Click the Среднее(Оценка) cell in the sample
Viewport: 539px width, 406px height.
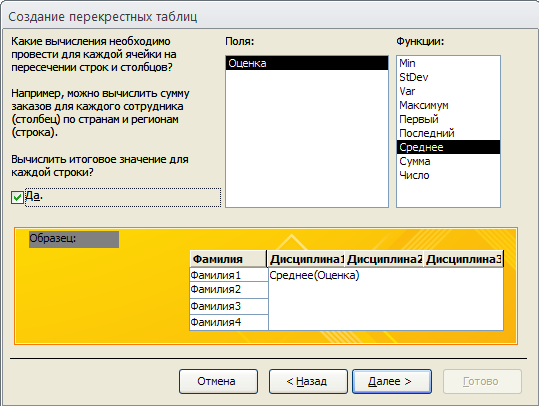pos(314,275)
